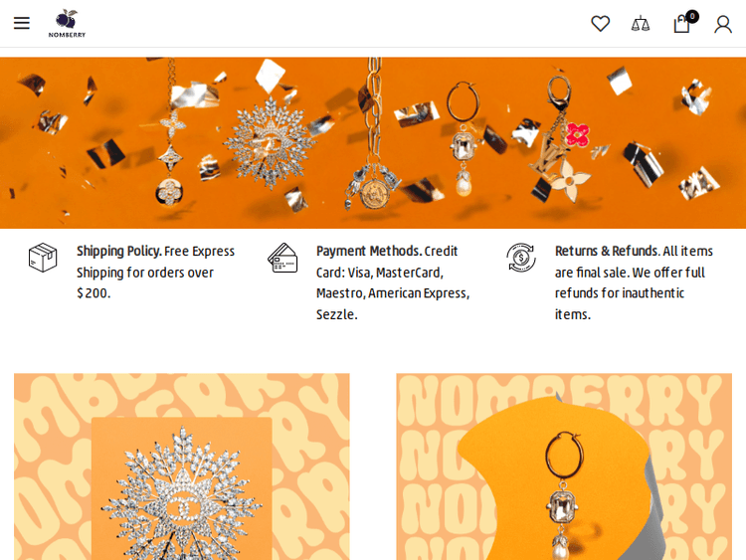The width and height of the screenshot is (746, 560).
Task: Click the cart count badge
Action: tap(692, 17)
